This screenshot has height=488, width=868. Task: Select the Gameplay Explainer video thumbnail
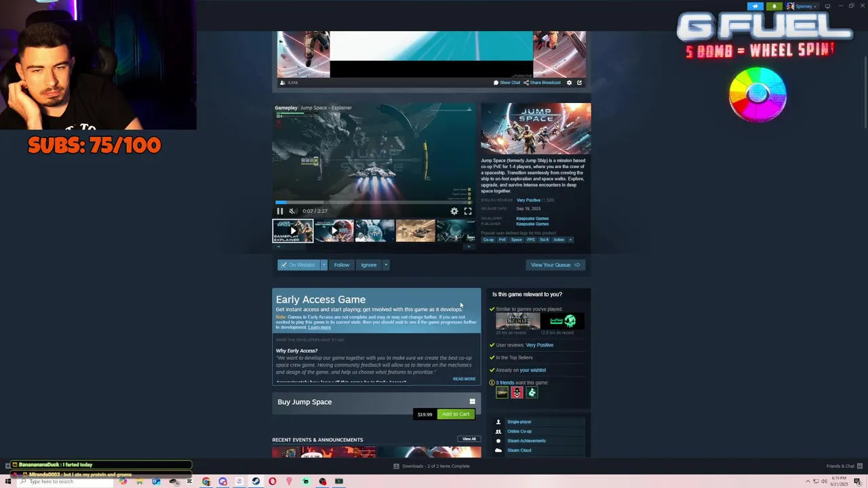pos(293,230)
